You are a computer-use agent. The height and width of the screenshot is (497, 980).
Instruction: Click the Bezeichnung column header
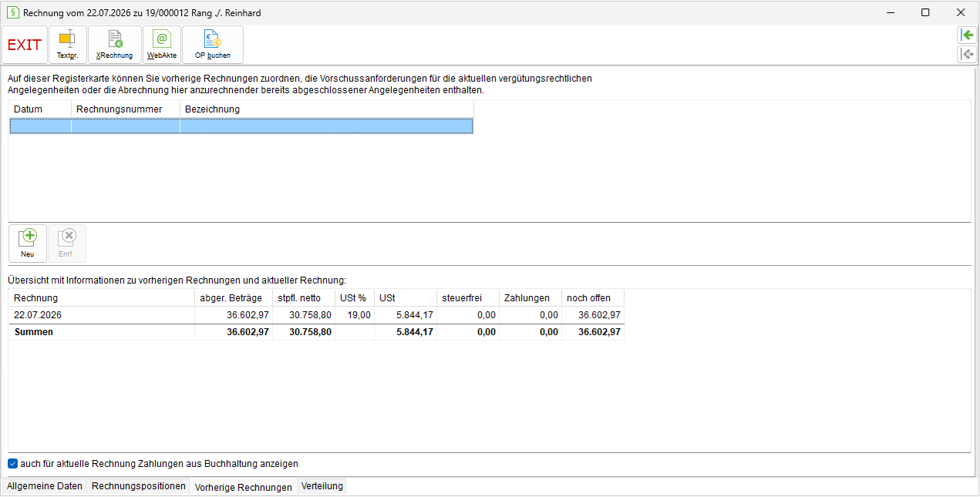click(x=327, y=109)
